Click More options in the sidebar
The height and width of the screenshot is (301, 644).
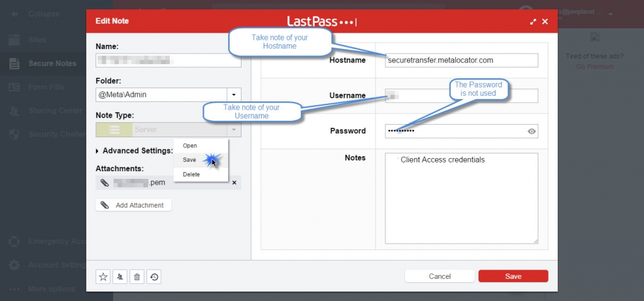point(52,289)
